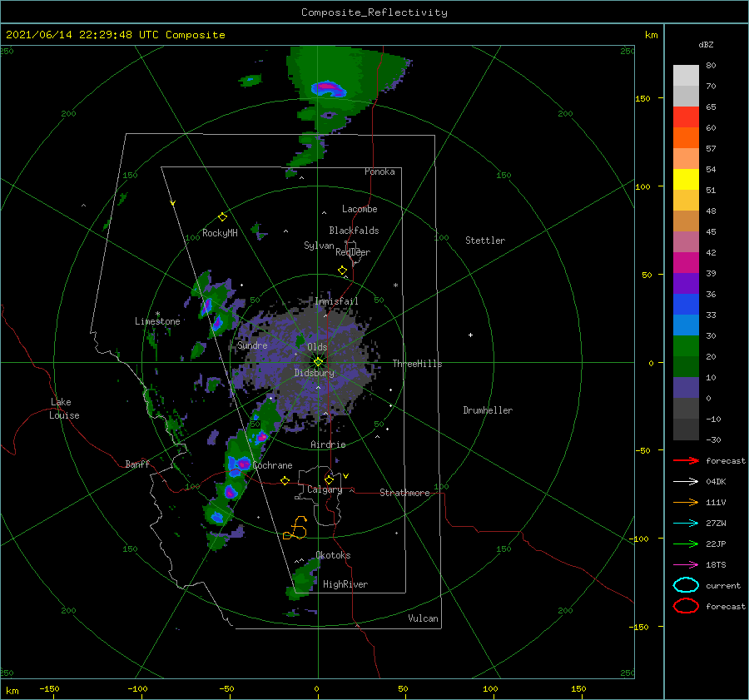749x700 pixels.
Task: Click the Okotoks town label
Action: pos(333,555)
